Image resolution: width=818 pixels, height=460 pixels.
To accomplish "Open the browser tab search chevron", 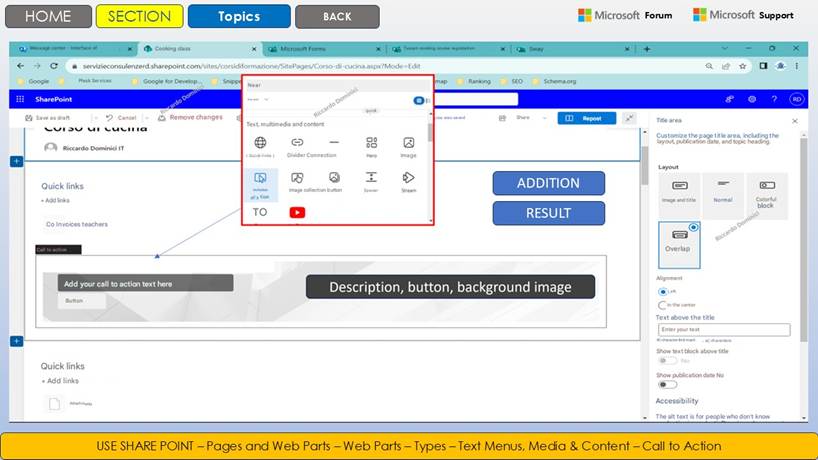I will pos(725,49).
